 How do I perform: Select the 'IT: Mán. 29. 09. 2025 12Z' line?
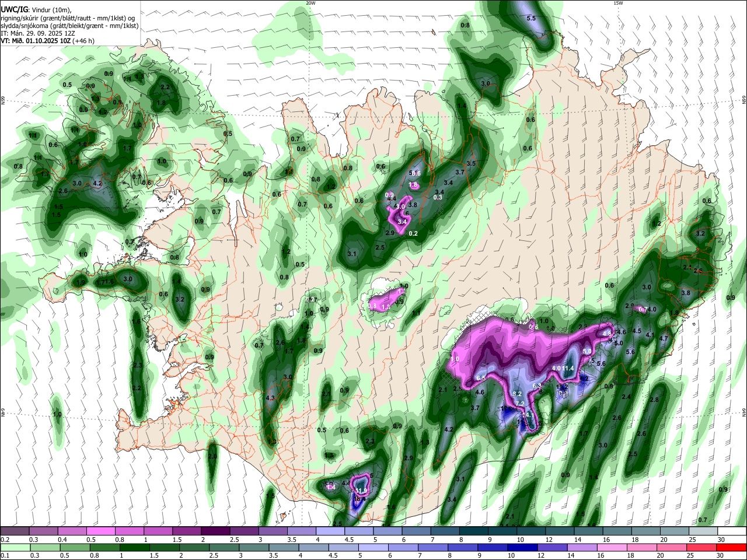pyautogui.click(x=38, y=33)
